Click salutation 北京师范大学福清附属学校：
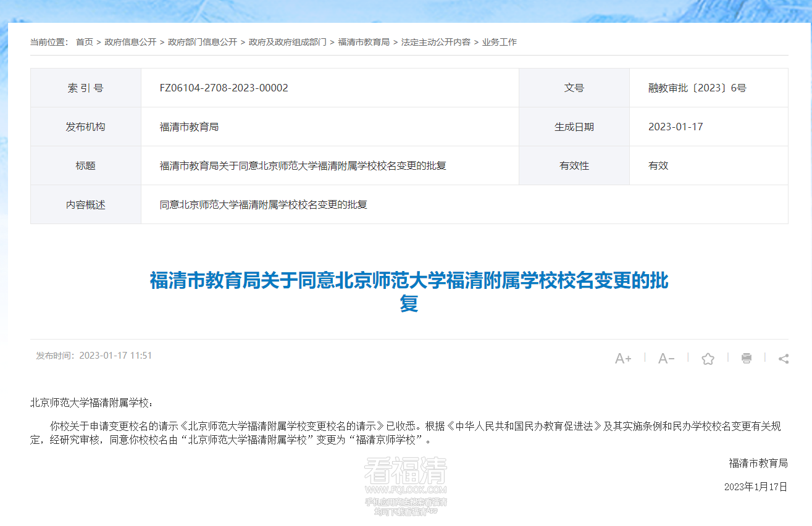The height and width of the screenshot is (526, 812). click(x=92, y=403)
